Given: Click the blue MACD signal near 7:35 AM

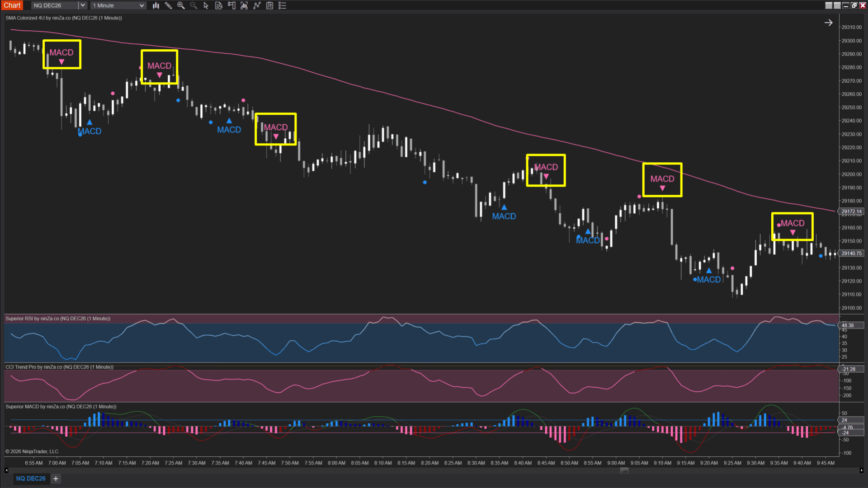Looking at the screenshot, I should click(x=229, y=127).
